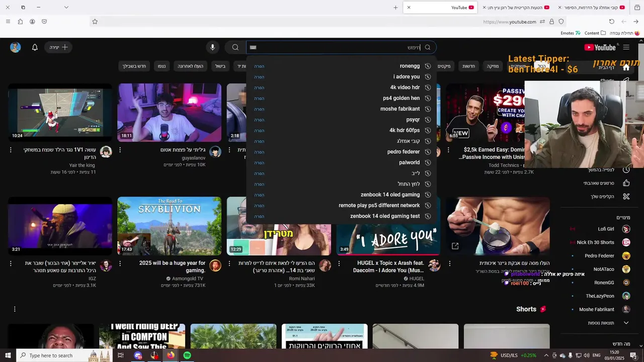This screenshot has height=362, width=644.
Task: Open the Asmongold TV channel link
Action: pos(188,279)
